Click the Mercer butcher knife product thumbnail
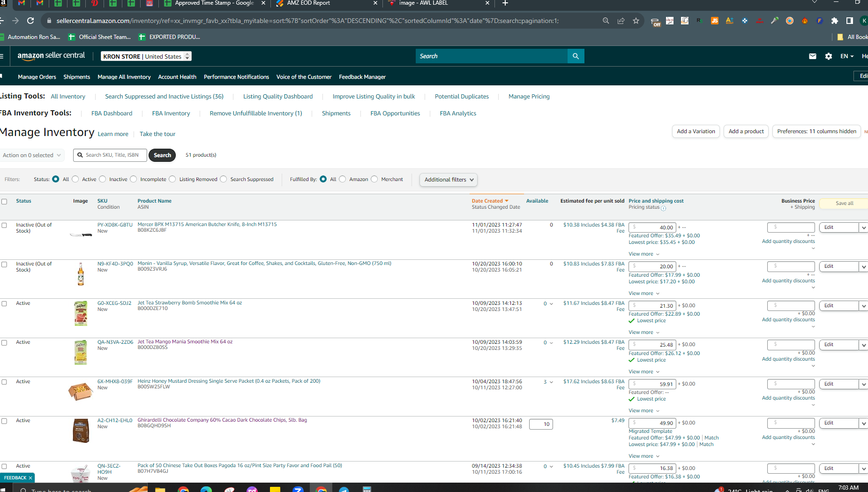The width and height of the screenshot is (868, 492). (81, 235)
